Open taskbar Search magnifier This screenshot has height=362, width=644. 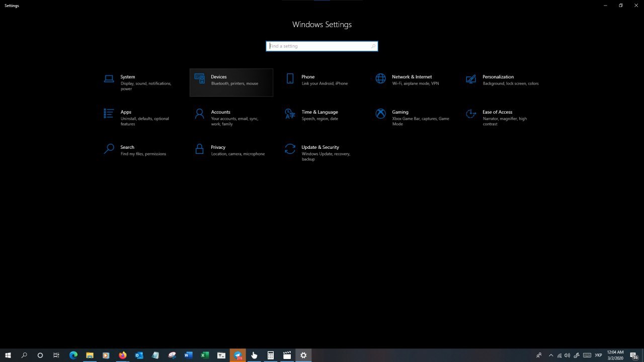click(x=24, y=355)
